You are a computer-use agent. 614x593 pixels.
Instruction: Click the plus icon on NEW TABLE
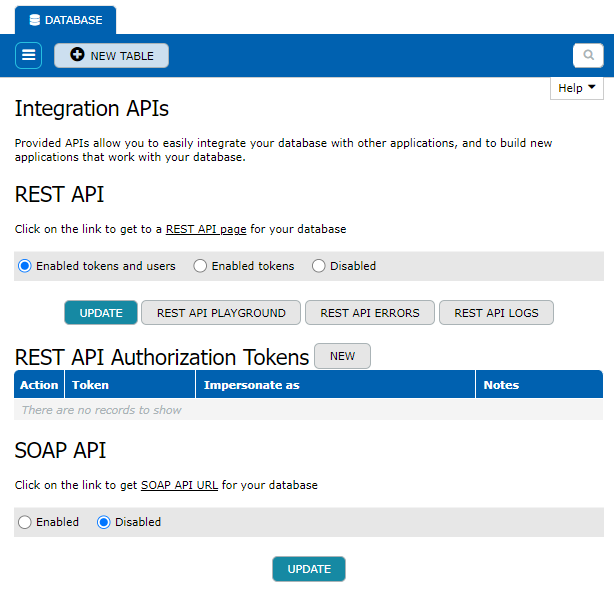(x=77, y=54)
